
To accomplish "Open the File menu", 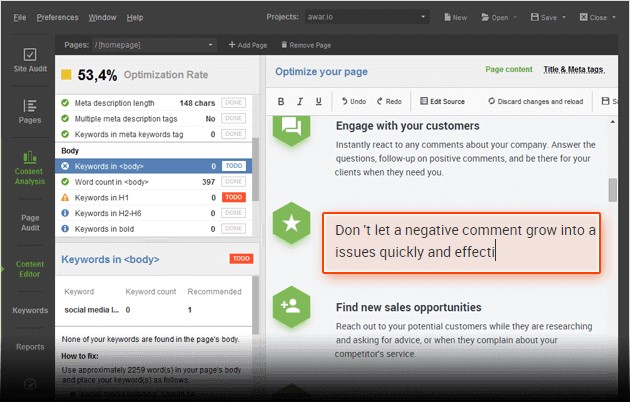I will 20,17.
